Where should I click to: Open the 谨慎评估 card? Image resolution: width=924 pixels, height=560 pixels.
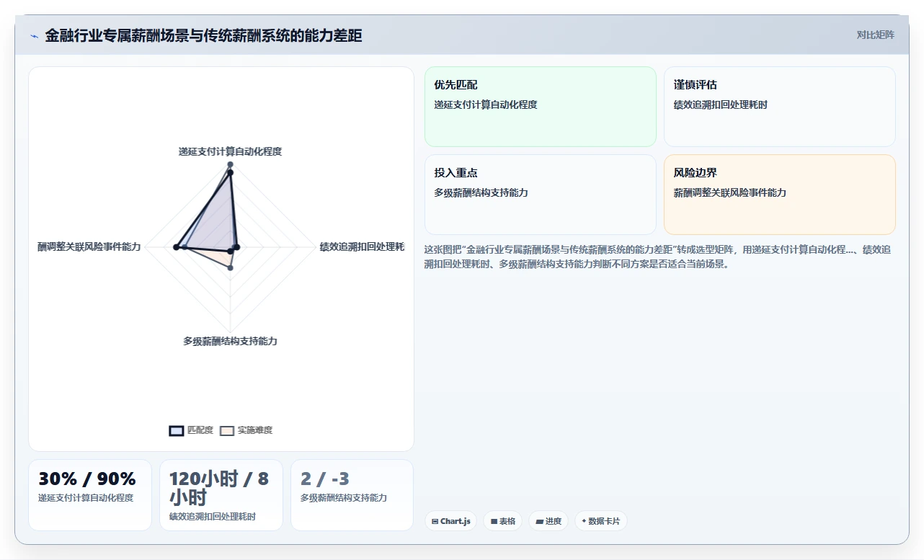(x=780, y=107)
